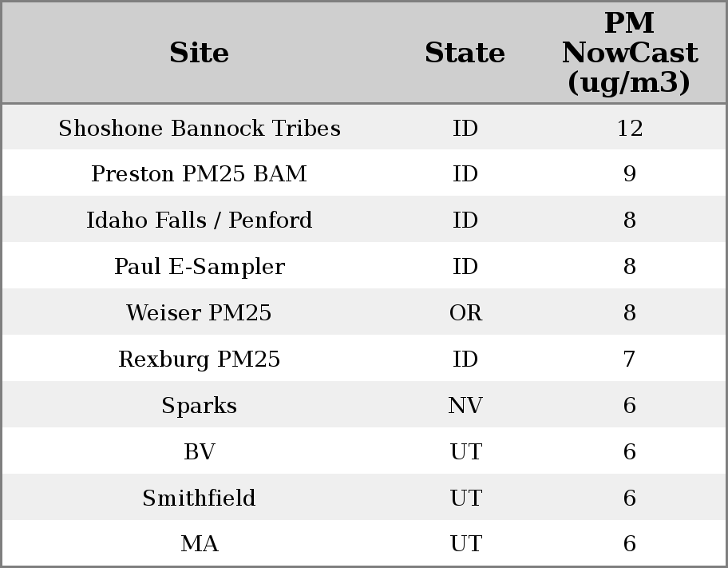728x568 pixels.
Task: Click the ID state cell for Shoshone Bannock
Action: pyautogui.click(x=465, y=128)
